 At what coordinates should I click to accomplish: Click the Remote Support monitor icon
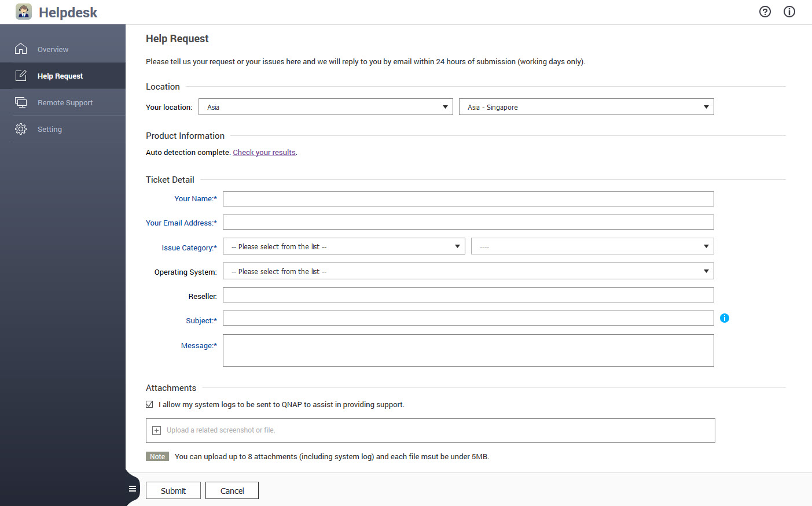[21, 102]
